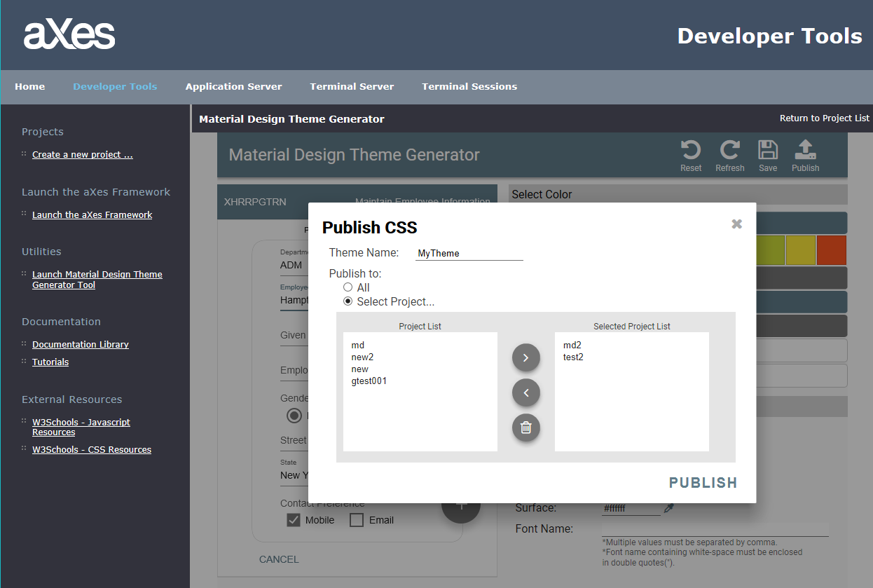
Task: Select the orange-red color swatch
Action: point(832,250)
